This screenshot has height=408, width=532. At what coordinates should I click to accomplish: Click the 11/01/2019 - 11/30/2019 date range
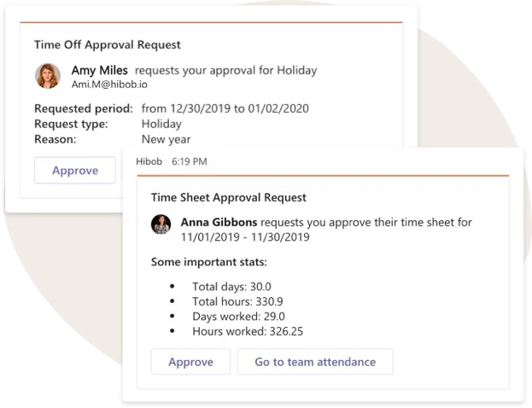tap(245, 236)
